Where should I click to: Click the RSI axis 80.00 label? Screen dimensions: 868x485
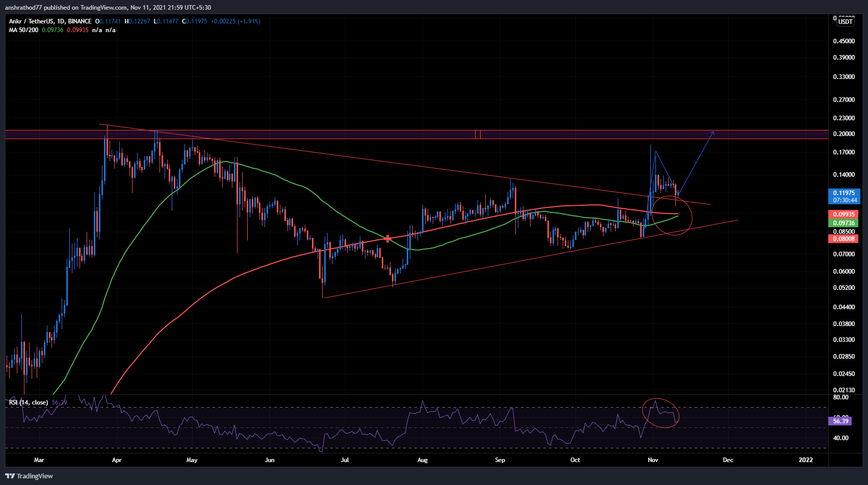(841, 397)
